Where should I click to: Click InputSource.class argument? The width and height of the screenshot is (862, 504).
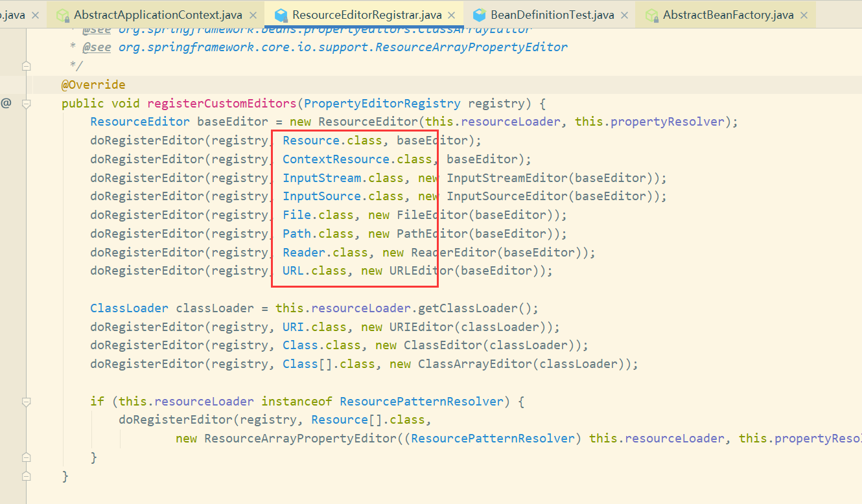pos(343,196)
